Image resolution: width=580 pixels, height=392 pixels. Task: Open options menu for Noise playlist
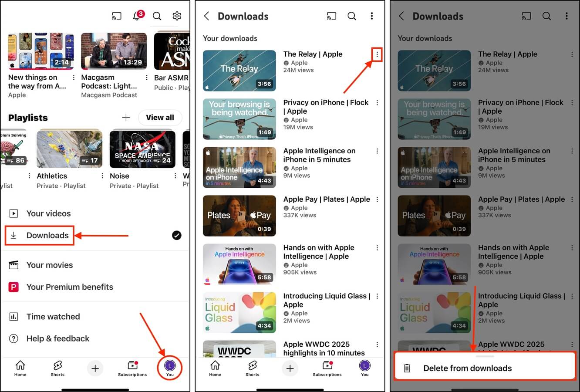[175, 176]
